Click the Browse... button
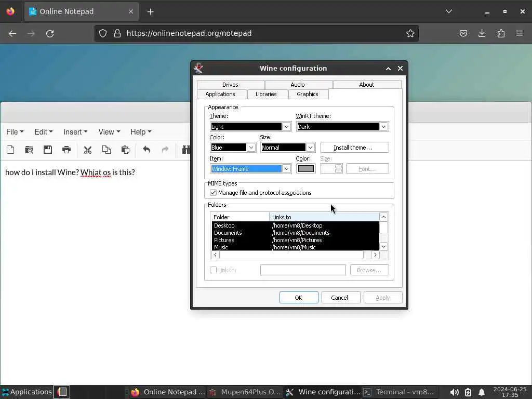Screen dimensions: 532x399 (369, 270)
